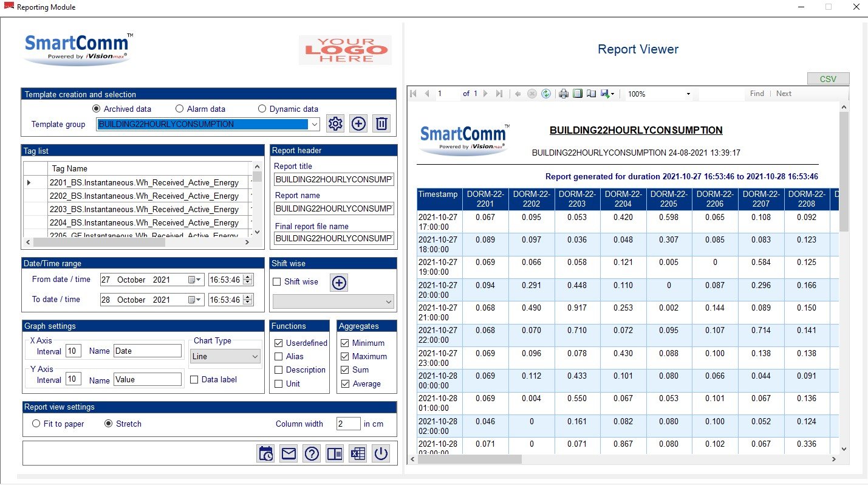Choose the Fit to paper option
868x485 pixels.
[36, 424]
